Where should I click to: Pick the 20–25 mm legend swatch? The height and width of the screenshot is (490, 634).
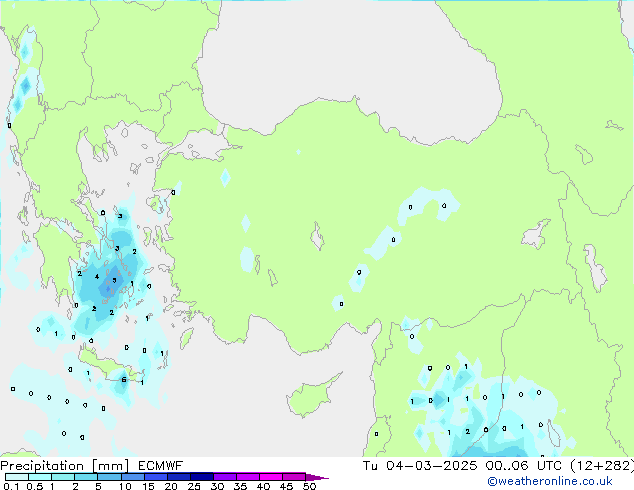(x=178, y=477)
